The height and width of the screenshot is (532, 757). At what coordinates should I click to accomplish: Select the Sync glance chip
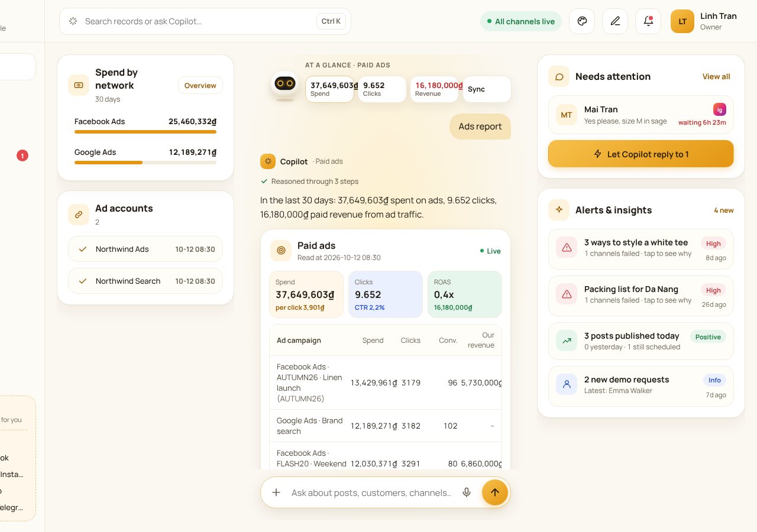pos(487,89)
